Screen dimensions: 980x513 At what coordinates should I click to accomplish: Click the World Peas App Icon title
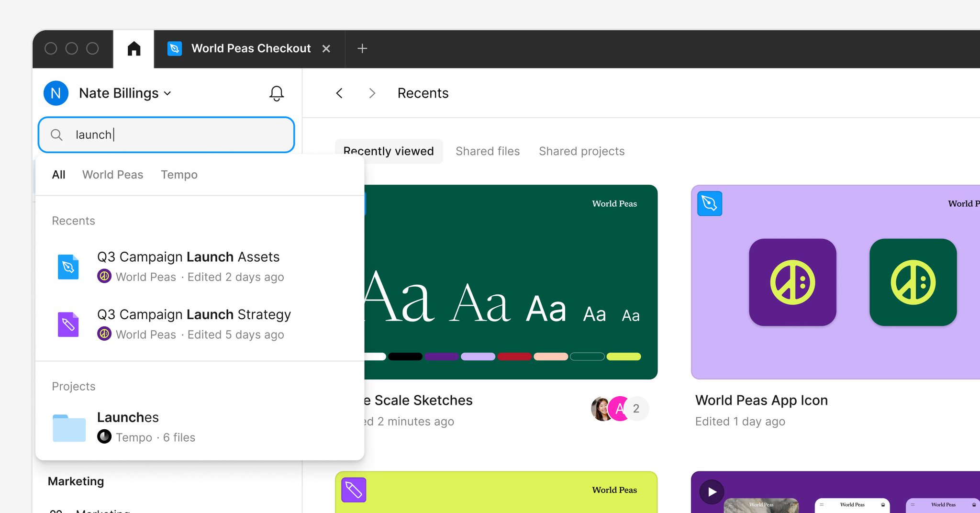[761, 401]
